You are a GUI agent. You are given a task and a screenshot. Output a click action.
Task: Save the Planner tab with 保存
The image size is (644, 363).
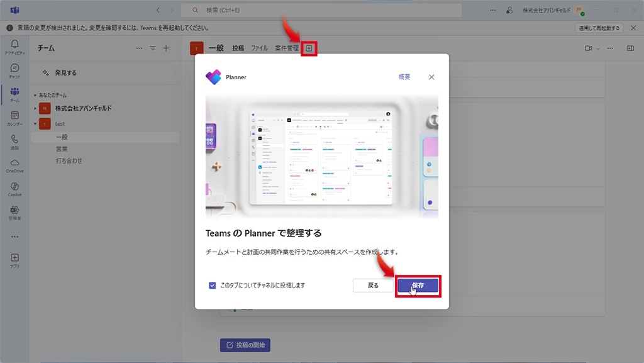tap(418, 286)
